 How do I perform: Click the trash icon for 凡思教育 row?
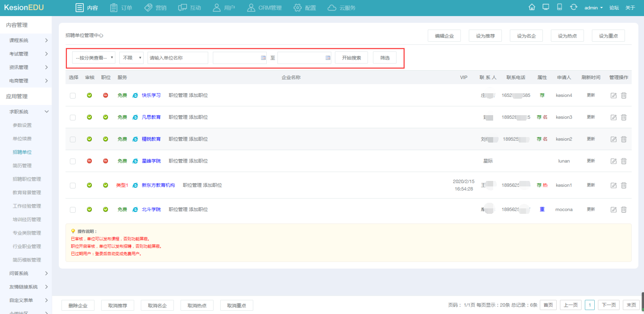coord(624,117)
